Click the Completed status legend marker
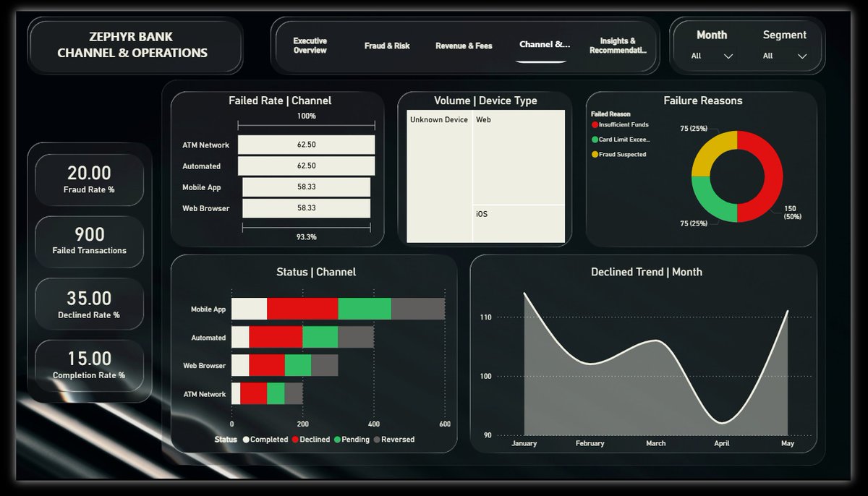 tap(246, 440)
